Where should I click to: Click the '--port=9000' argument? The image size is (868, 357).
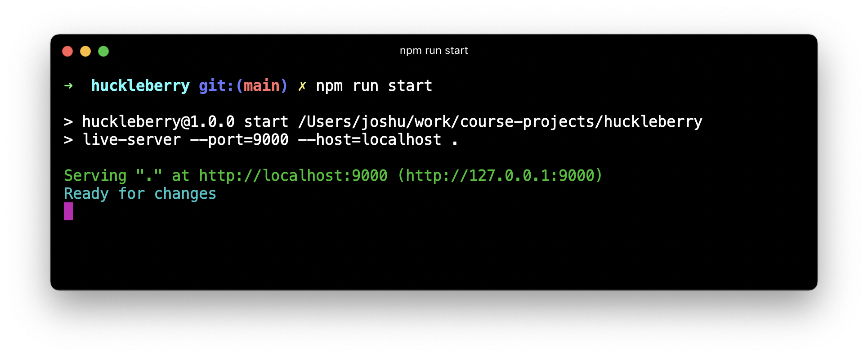pos(239,140)
